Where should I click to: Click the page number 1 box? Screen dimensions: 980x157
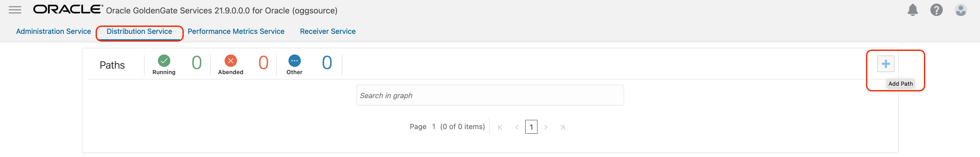click(531, 127)
